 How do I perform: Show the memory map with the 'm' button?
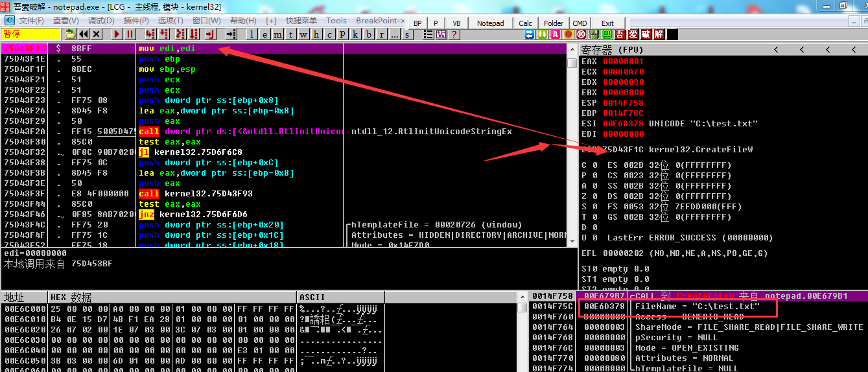tap(277, 34)
